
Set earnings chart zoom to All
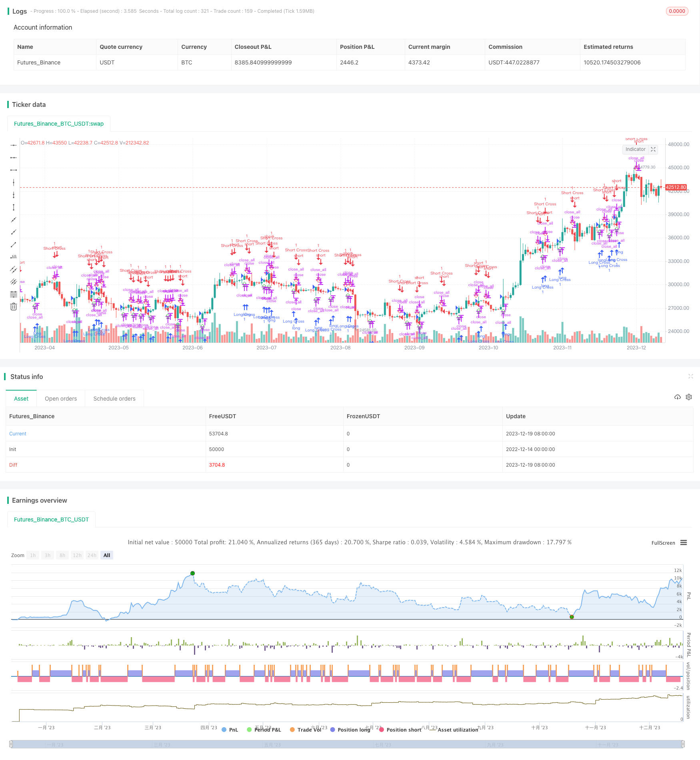(x=107, y=555)
